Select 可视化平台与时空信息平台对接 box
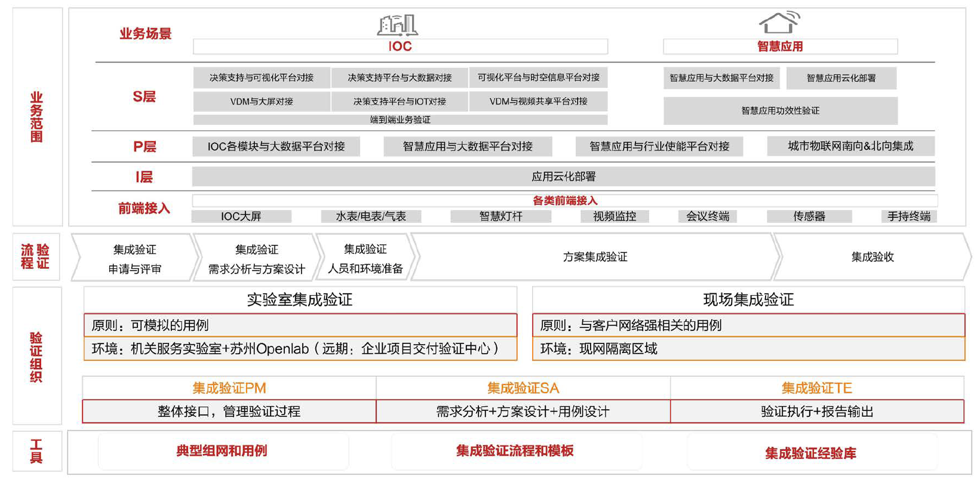This screenshot has height=482, width=980. (538, 78)
